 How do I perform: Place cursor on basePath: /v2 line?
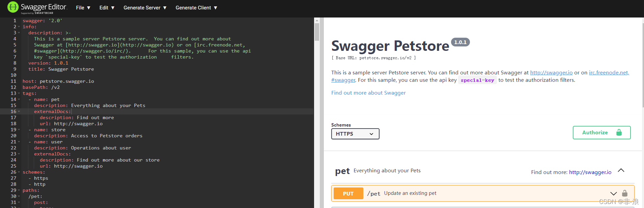(x=41, y=87)
